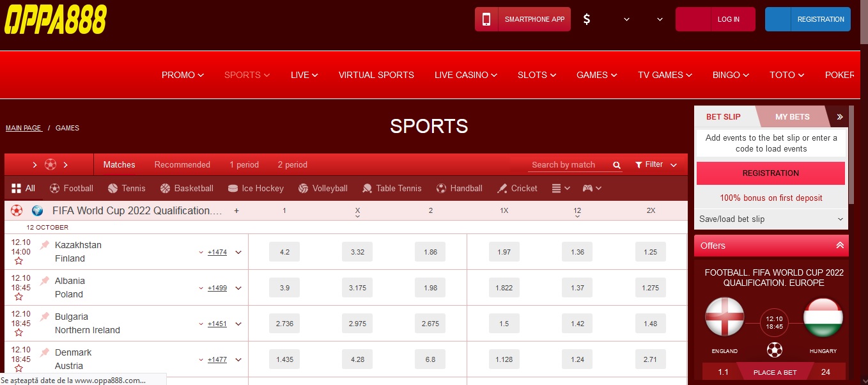Open the 12 column dropdown chevron
This screenshot has width=868, height=385.
577,216
